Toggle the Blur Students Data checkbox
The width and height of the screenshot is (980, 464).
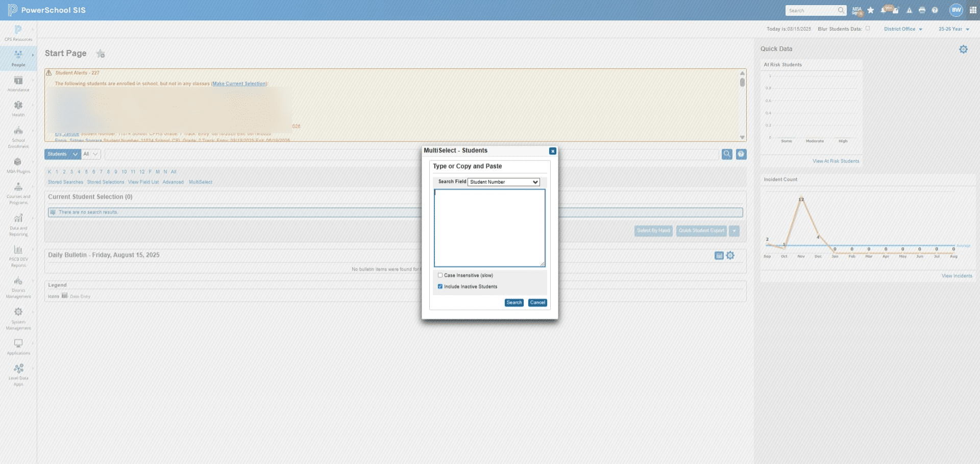(x=868, y=29)
